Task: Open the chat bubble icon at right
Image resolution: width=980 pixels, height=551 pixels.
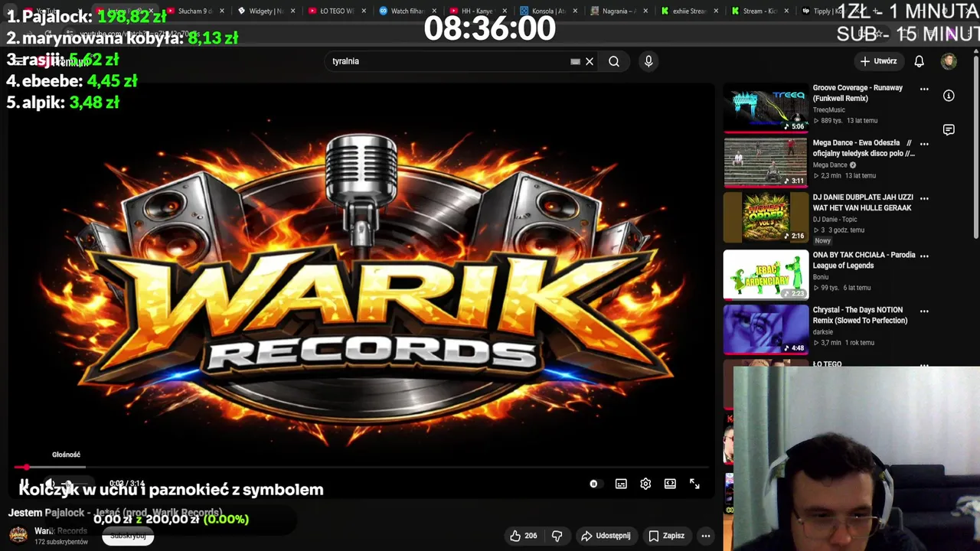Action: 949,130
